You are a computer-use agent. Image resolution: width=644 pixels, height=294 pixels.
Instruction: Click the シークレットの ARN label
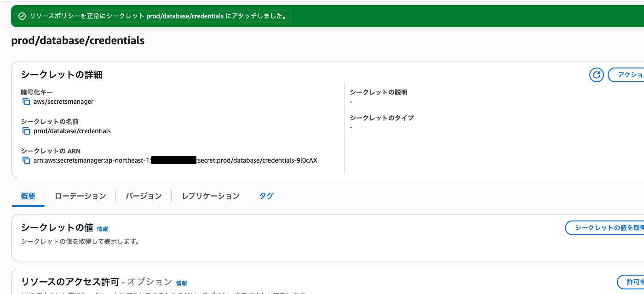pos(51,151)
